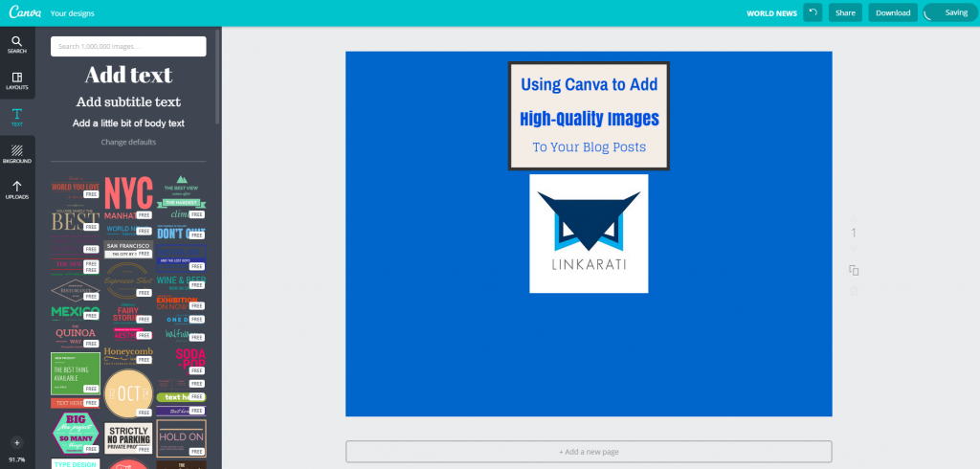Select the World You Love text template

click(x=75, y=187)
